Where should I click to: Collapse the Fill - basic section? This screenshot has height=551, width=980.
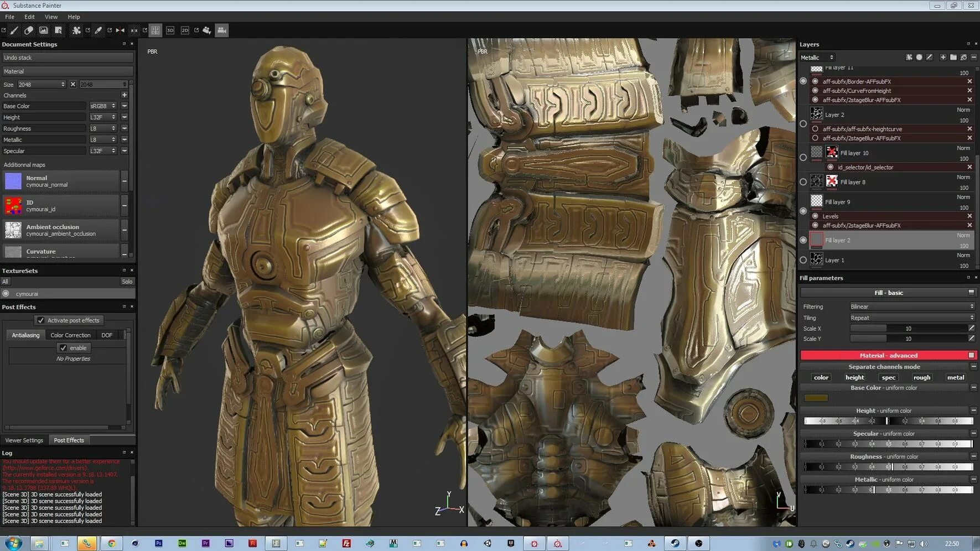click(x=971, y=293)
